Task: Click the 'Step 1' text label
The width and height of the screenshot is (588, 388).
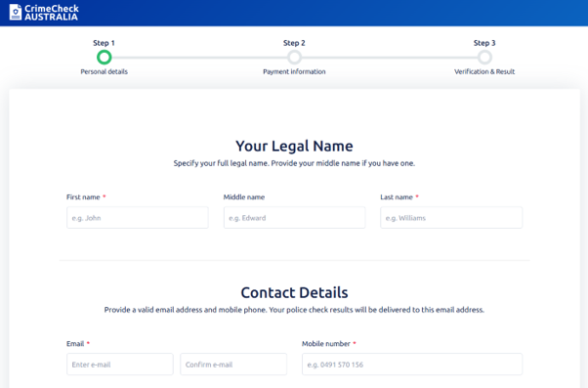Action: [x=104, y=43]
